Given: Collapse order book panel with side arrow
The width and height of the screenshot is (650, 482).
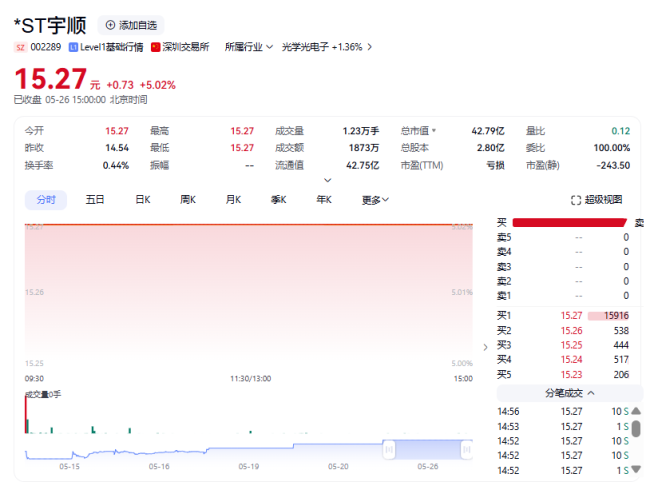Looking at the screenshot, I should pyautogui.click(x=486, y=346).
